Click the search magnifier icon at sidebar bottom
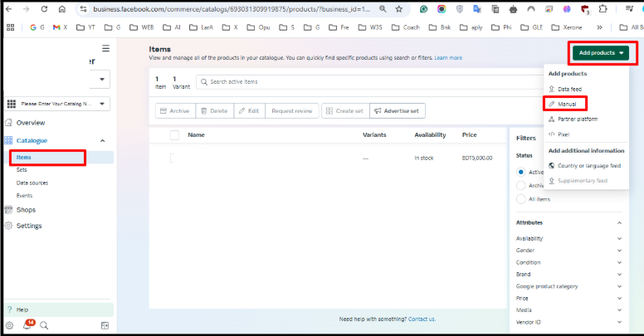Screen dimensions: 644x336 [44, 325]
